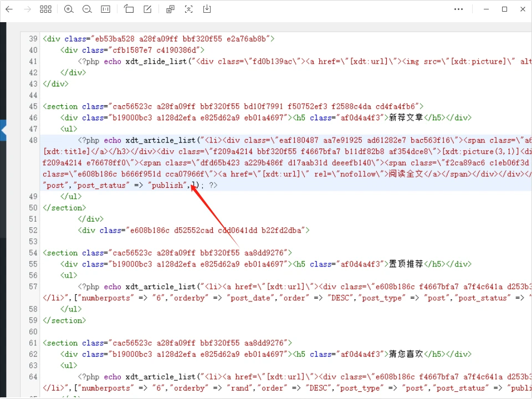
Task: Show image at 1:1 actual size
Action: coord(105,9)
